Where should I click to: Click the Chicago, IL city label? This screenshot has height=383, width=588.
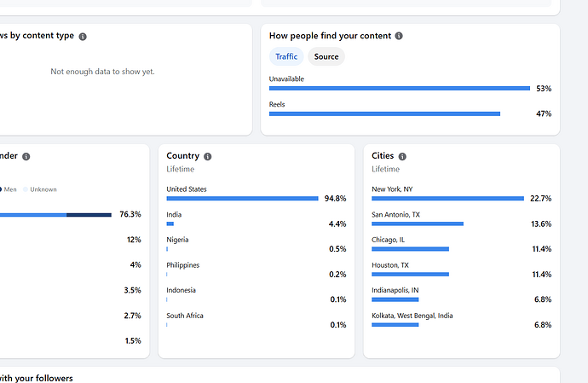point(388,240)
